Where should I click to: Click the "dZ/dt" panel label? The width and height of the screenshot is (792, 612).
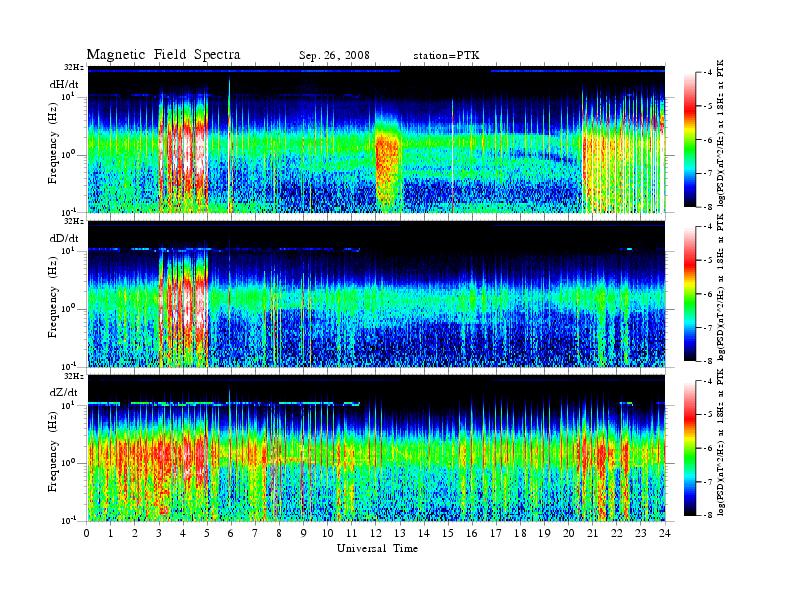pos(64,392)
